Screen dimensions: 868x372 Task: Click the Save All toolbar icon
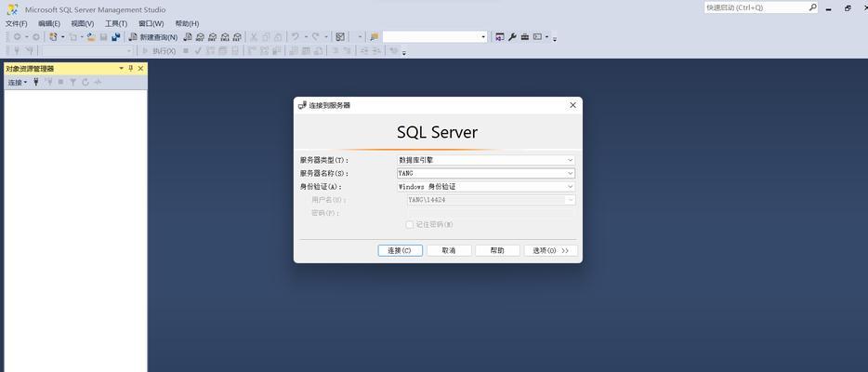pos(115,37)
